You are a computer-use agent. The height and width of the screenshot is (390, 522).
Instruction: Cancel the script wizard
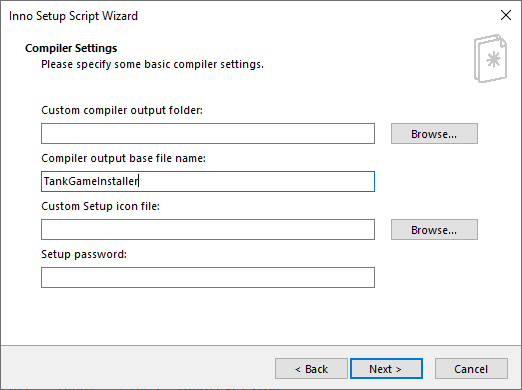coord(471,369)
